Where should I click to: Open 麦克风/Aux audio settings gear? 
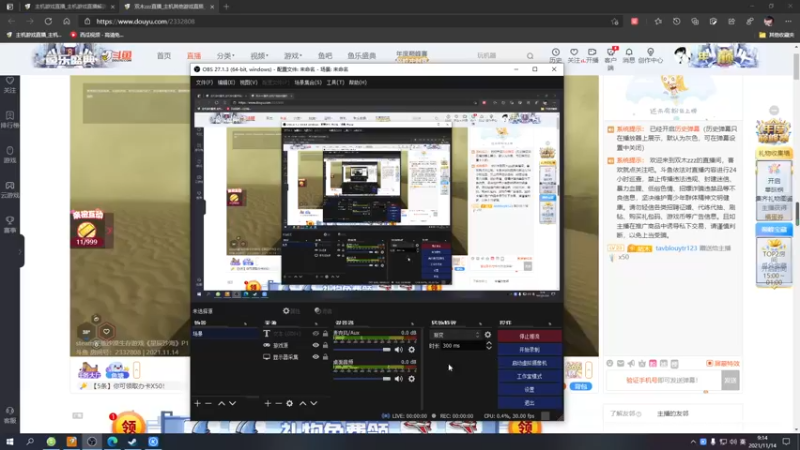(x=412, y=349)
